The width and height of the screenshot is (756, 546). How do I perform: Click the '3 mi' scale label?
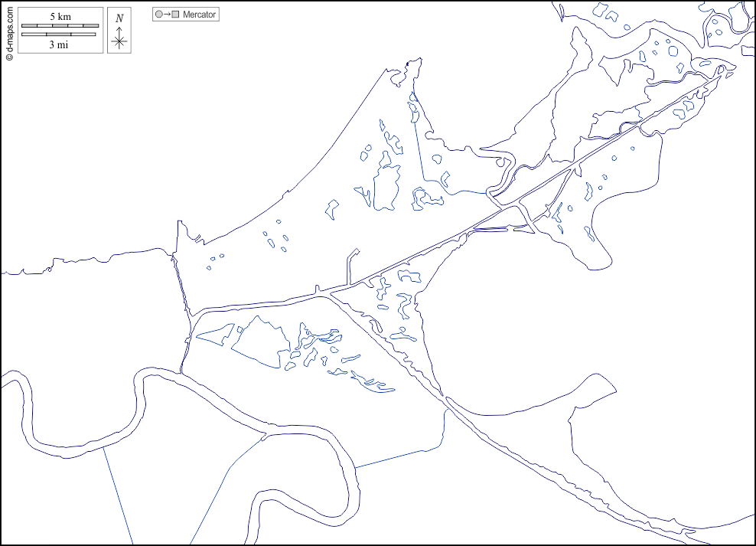point(58,45)
